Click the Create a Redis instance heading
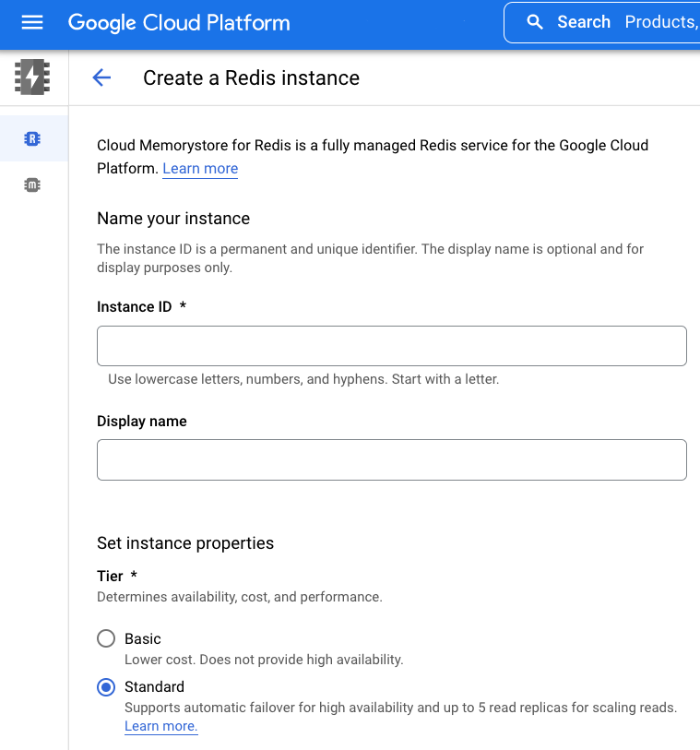The width and height of the screenshot is (700, 750). point(251,78)
